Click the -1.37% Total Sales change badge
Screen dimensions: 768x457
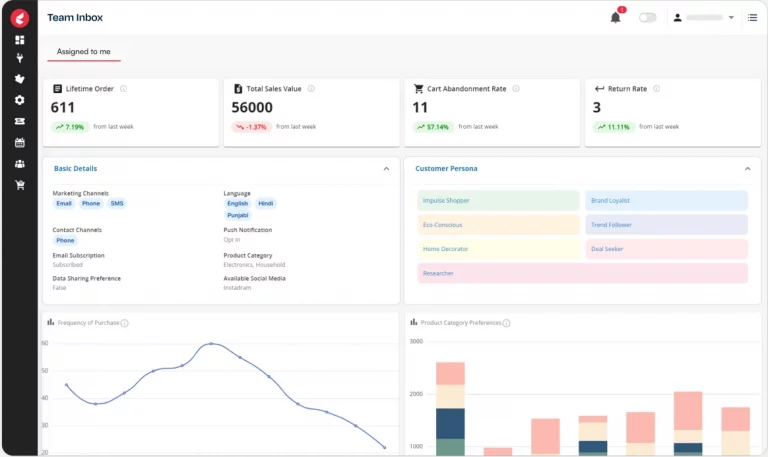pos(251,127)
